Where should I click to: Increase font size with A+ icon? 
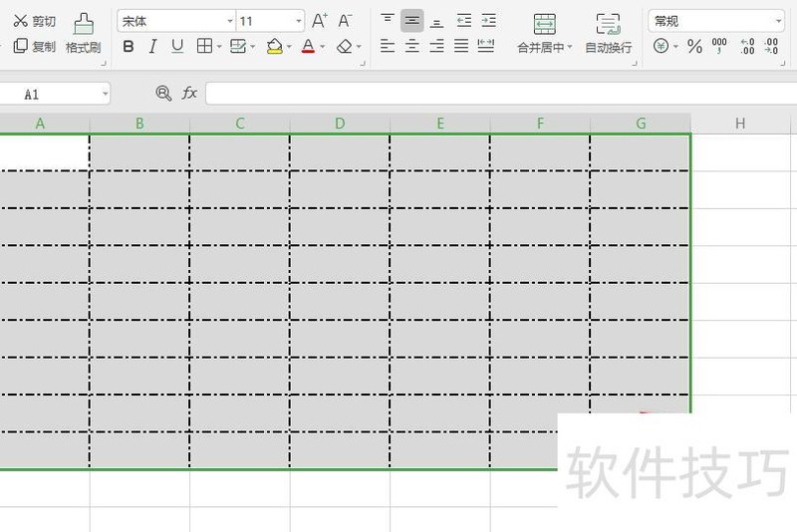pyautogui.click(x=320, y=21)
